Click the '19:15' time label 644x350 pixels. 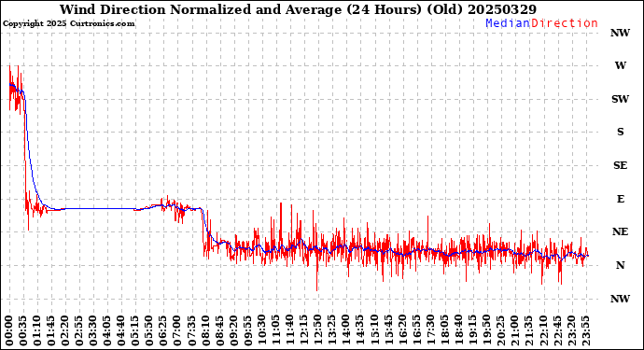click(472, 330)
